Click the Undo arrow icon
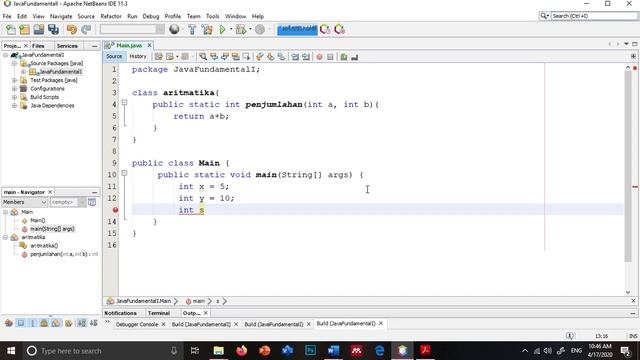640x360 pixels. click(72, 29)
